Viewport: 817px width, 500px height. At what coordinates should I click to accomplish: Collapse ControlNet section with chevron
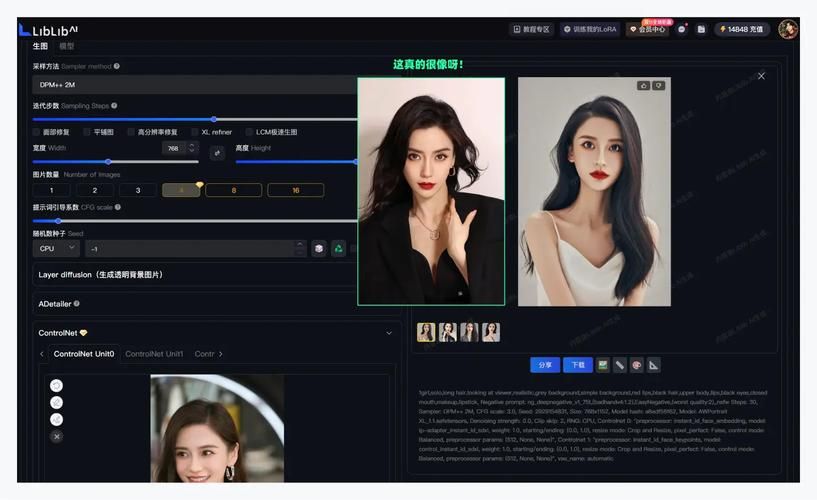[389, 333]
